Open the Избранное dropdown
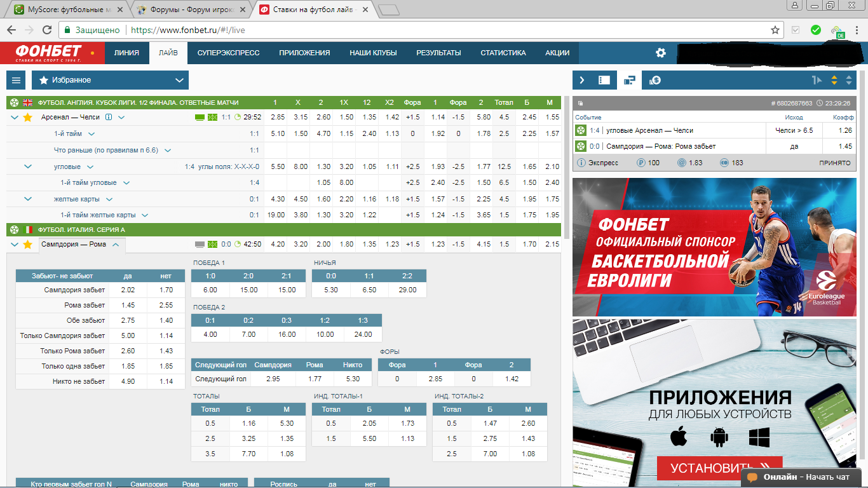Viewport: 868px width, 488px height. pos(110,80)
